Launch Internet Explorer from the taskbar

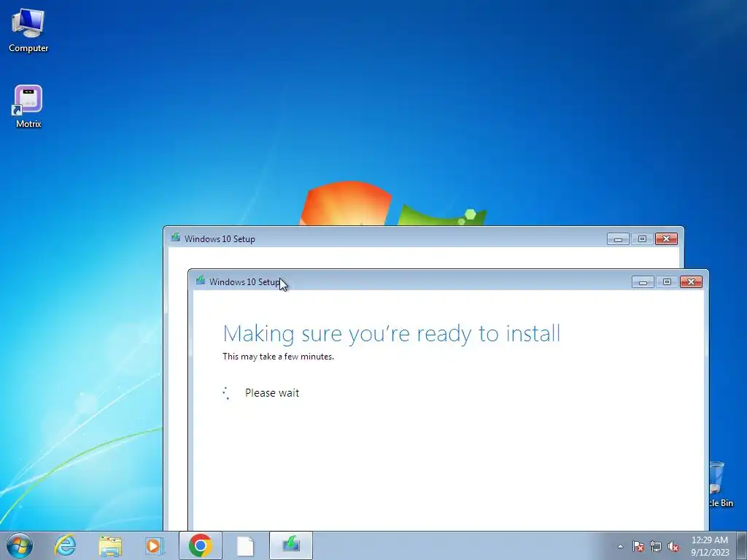[65, 545]
